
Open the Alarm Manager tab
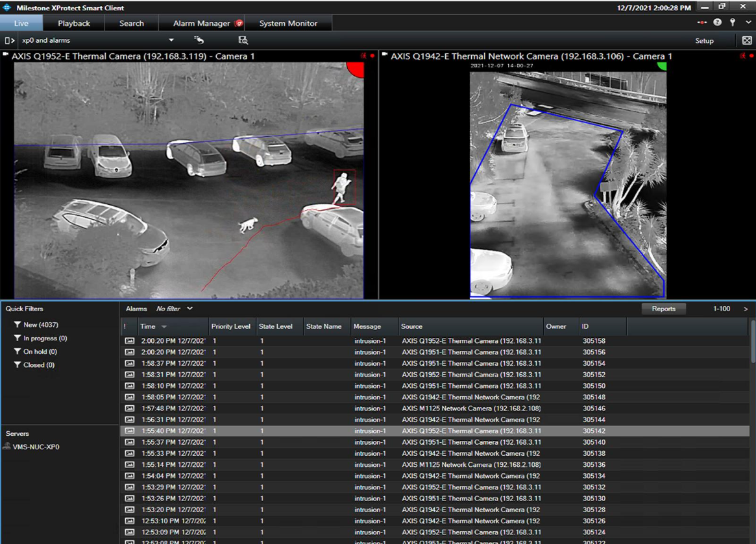click(x=202, y=23)
